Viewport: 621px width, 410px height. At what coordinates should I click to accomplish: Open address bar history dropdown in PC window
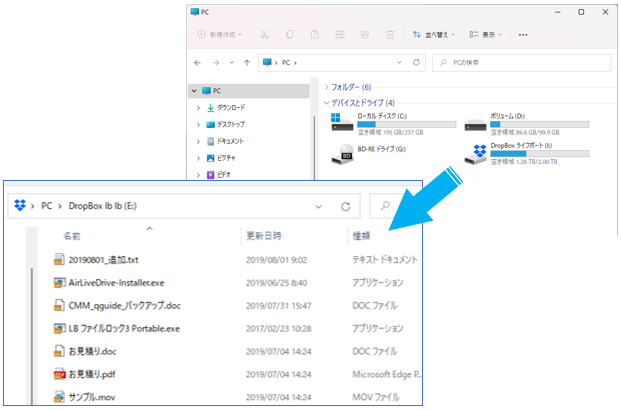(399, 63)
